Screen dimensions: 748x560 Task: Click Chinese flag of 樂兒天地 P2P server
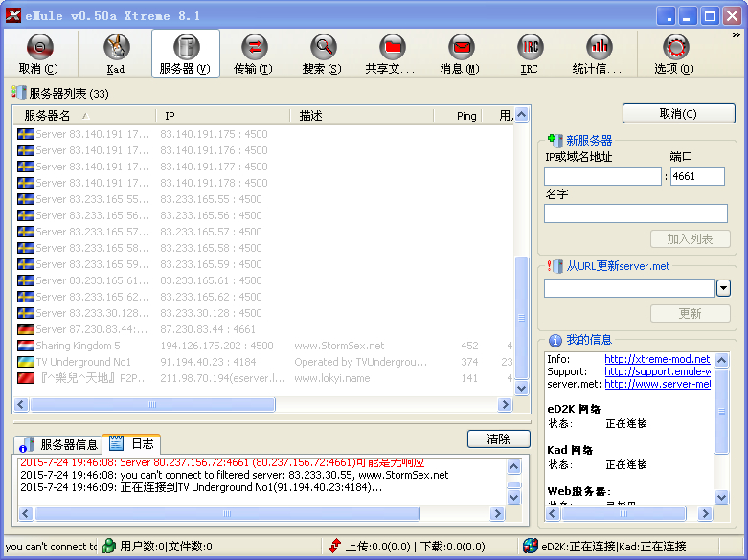pyautogui.click(x=26, y=378)
